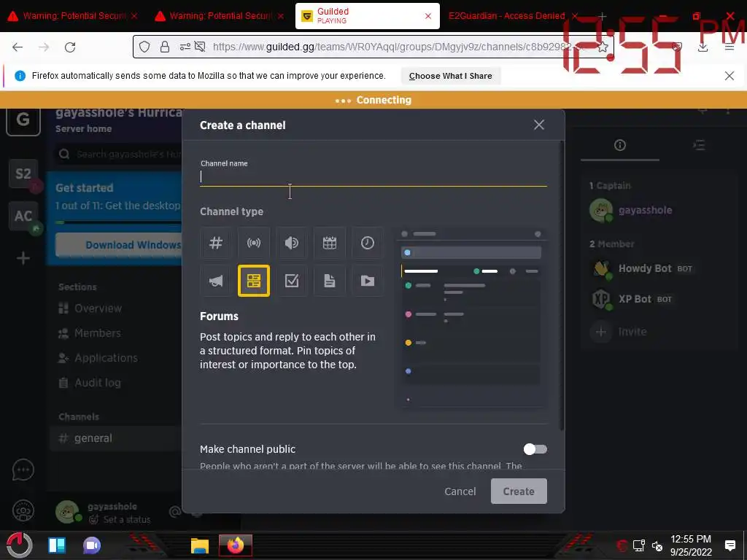The image size is (747, 560).
Task: Click the tracking protection shield icon
Action: [144, 47]
